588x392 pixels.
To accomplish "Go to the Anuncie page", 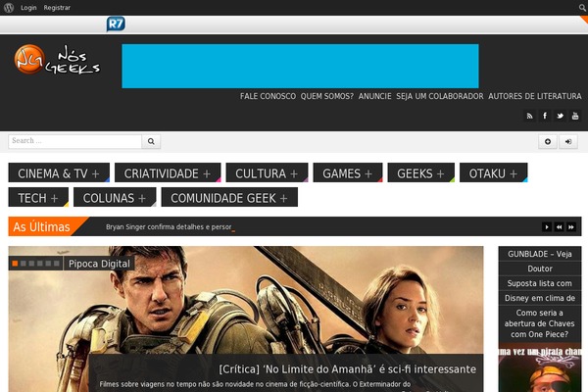I will click(x=374, y=96).
